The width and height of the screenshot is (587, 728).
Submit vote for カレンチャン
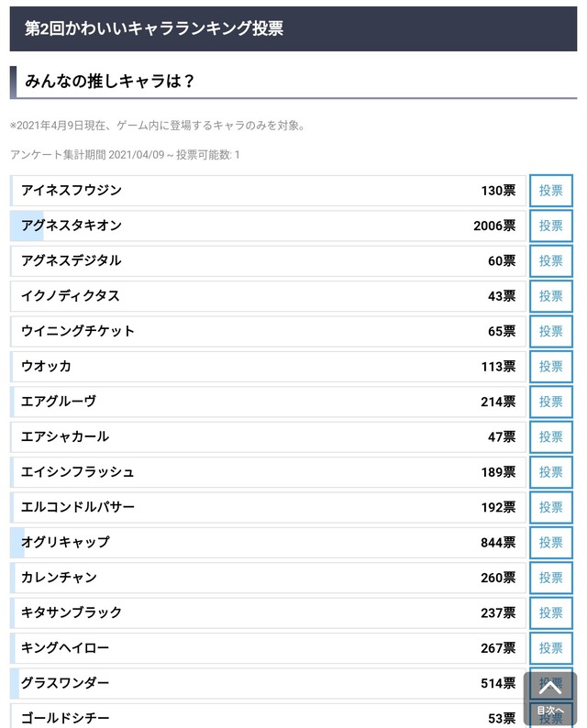click(x=551, y=578)
